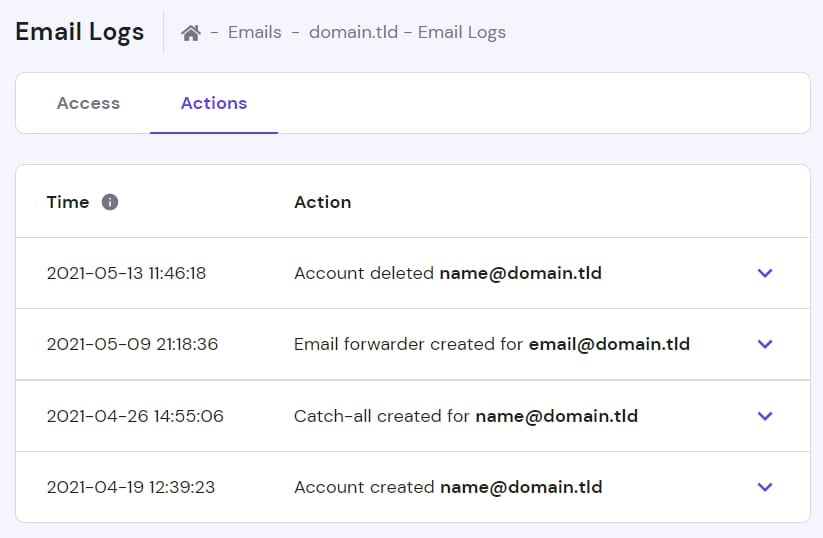Expand the Account deleted log entry
This screenshot has height=538, width=823.
765,273
